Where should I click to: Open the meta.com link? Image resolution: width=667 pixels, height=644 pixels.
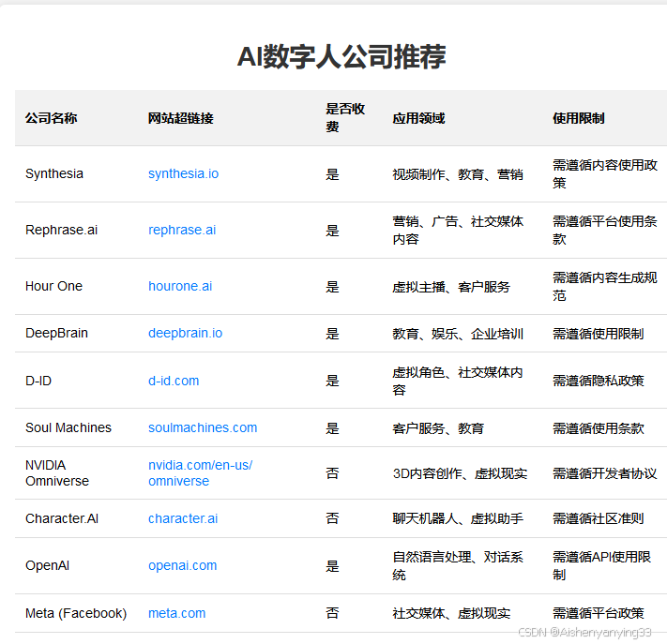coord(177,613)
